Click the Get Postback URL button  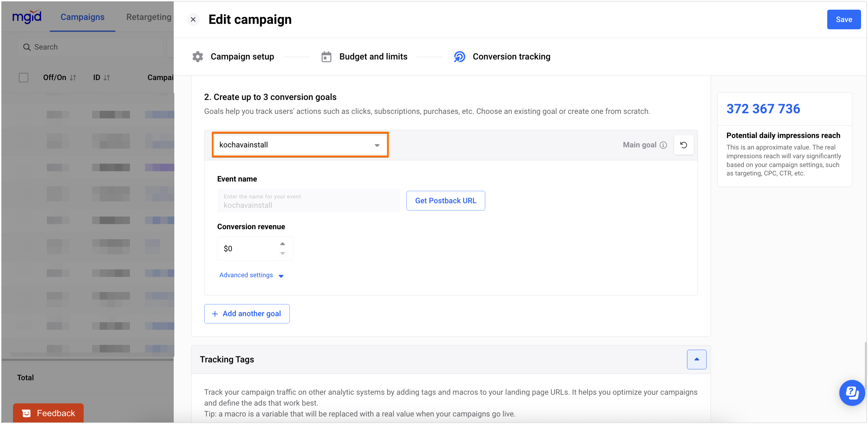(x=445, y=201)
